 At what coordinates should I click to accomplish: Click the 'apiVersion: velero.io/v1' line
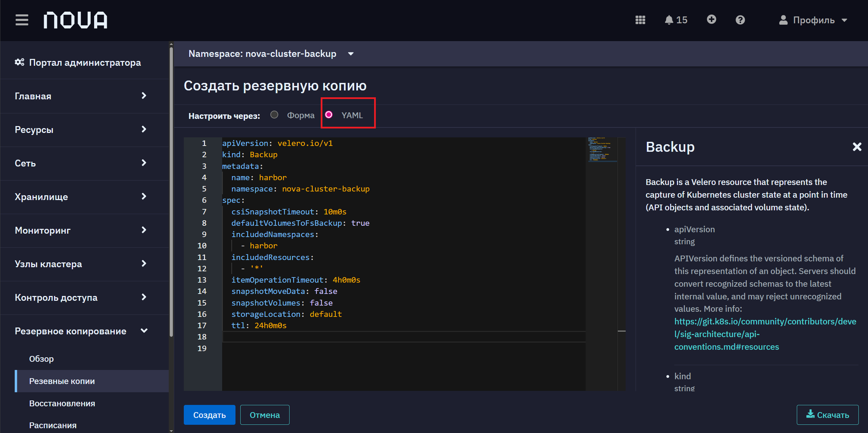[x=277, y=143]
